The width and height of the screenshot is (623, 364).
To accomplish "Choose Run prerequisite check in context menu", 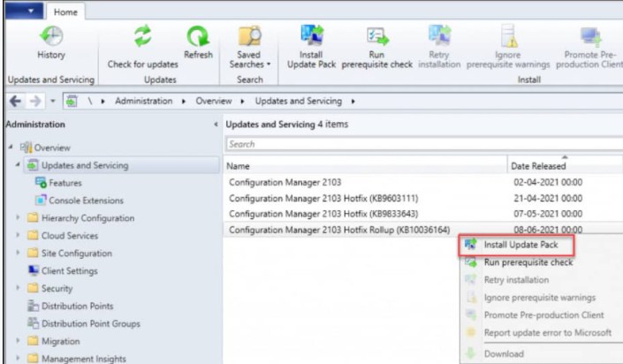I will (528, 262).
